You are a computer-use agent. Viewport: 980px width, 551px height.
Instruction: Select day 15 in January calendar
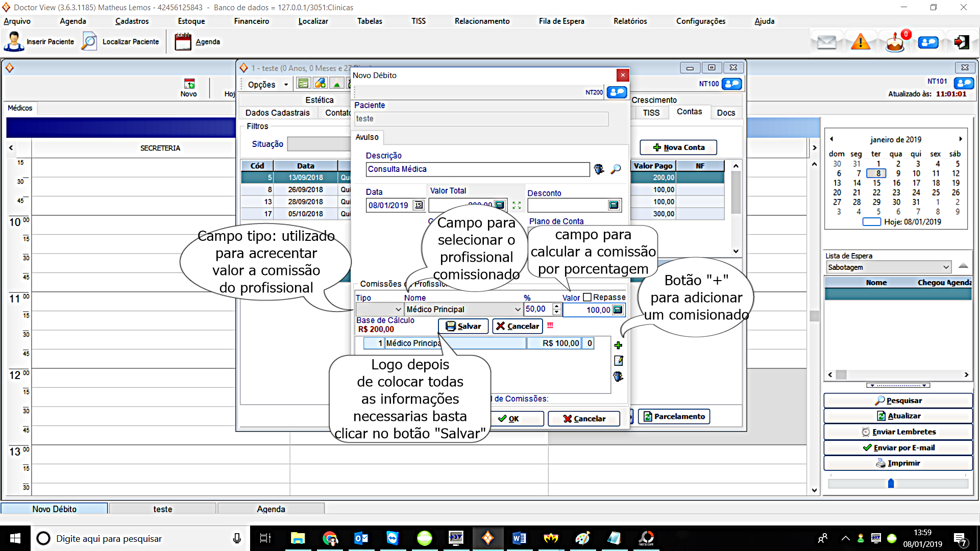pos(876,183)
